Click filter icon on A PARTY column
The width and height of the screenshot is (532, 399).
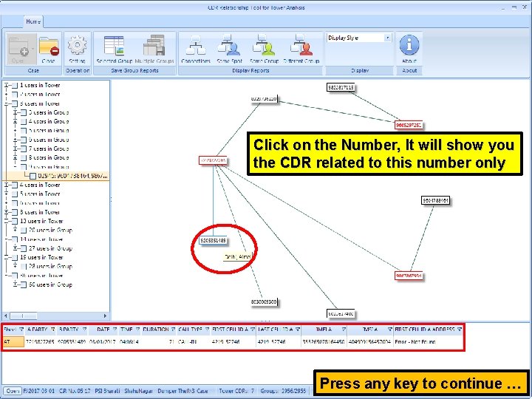click(x=52, y=329)
